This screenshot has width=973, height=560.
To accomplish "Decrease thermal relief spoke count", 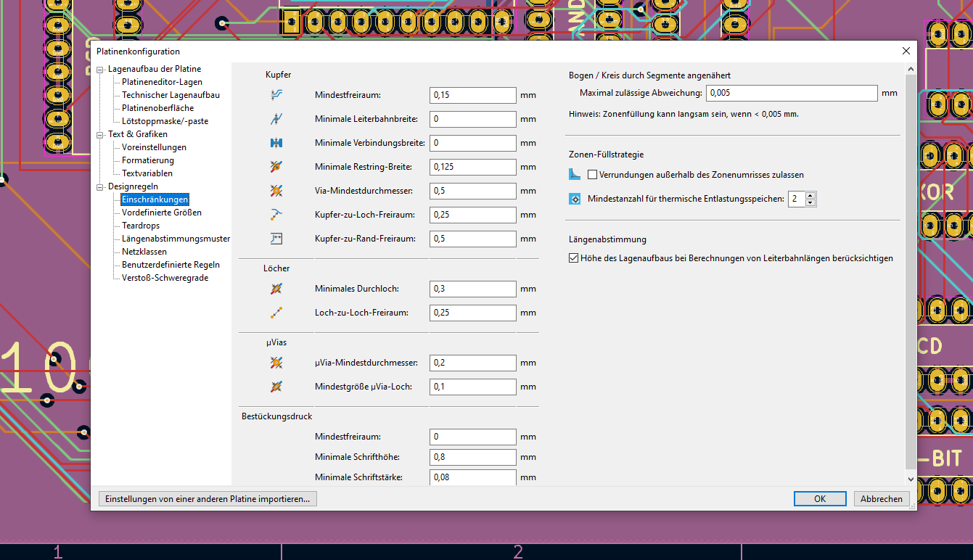I will [x=811, y=202].
